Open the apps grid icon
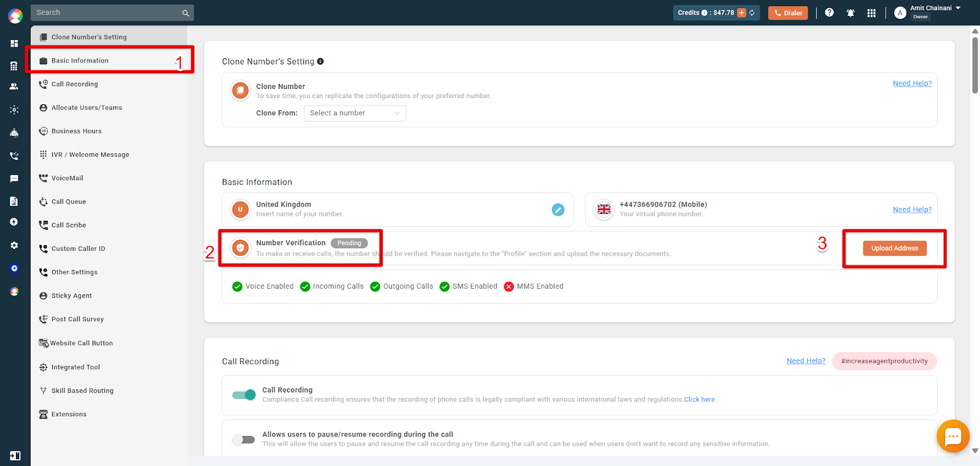 tap(872, 13)
